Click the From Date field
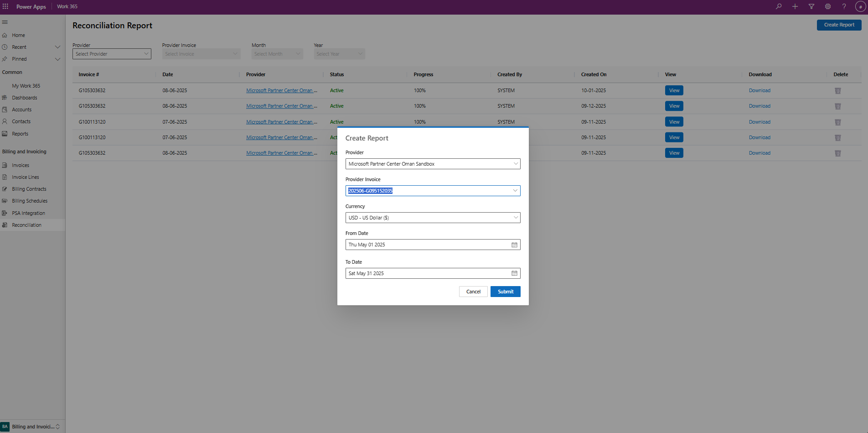 click(x=433, y=245)
